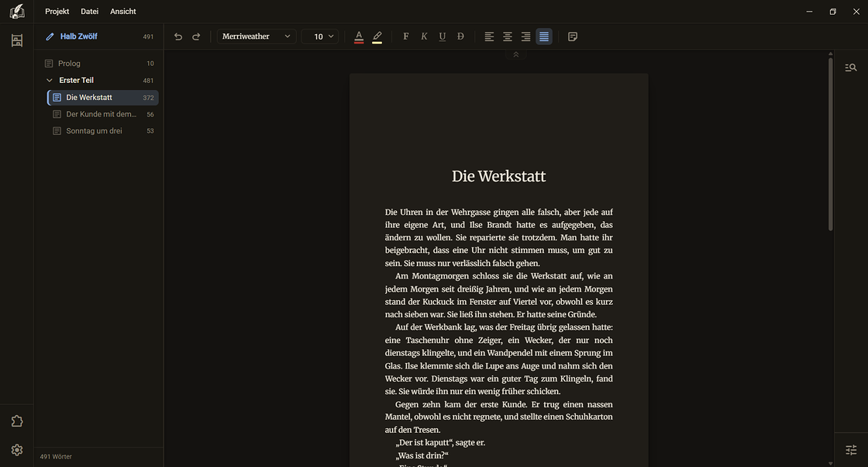Restore down the application window
868x467 pixels.
coord(832,11)
